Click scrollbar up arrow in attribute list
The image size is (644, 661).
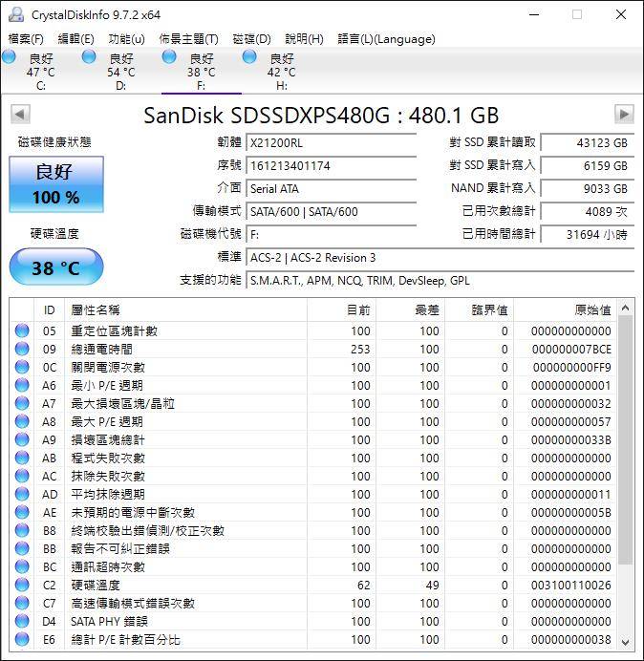(626, 309)
